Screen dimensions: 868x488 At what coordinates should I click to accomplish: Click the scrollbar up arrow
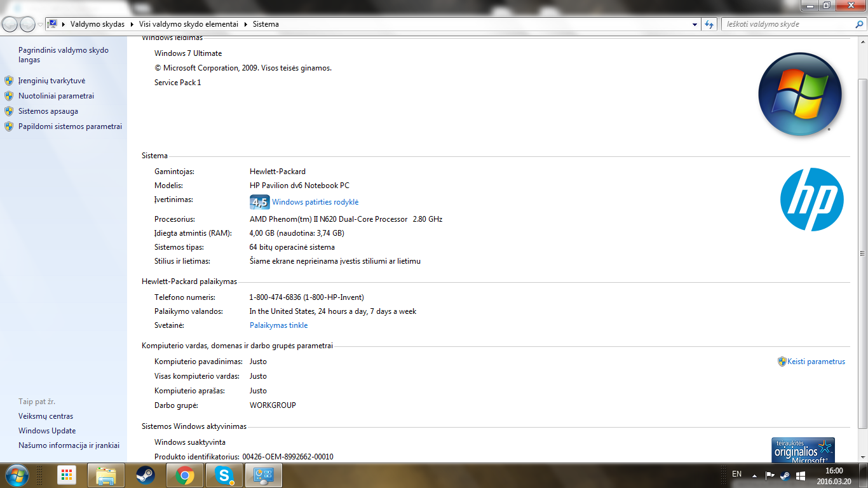pos(862,42)
